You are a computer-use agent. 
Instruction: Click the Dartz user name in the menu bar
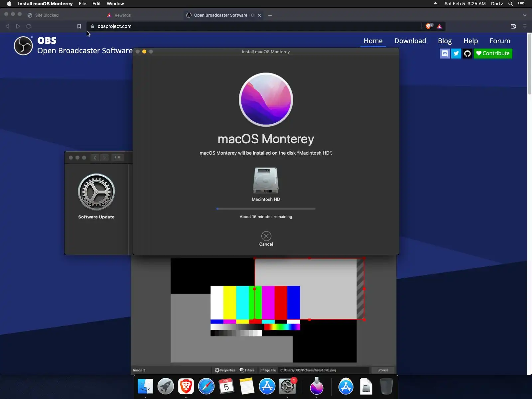point(497,4)
